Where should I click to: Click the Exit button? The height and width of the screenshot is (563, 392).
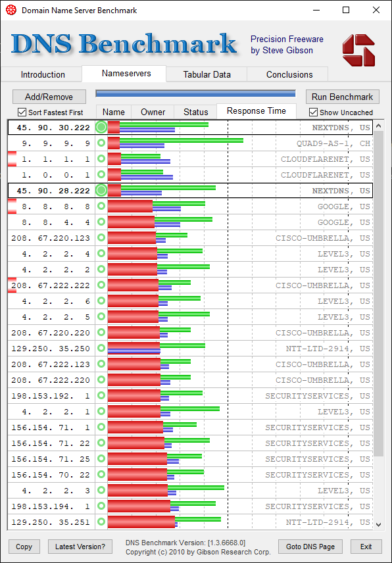click(x=366, y=547)
